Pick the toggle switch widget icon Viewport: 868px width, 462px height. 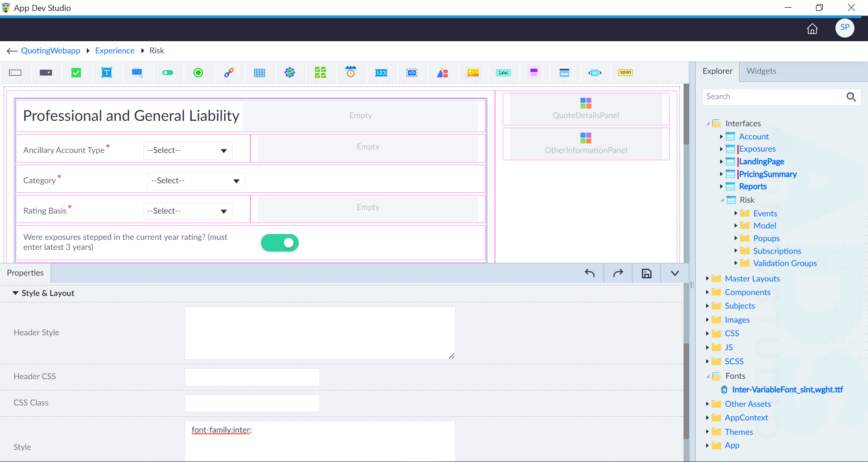[x=168, y=72]
